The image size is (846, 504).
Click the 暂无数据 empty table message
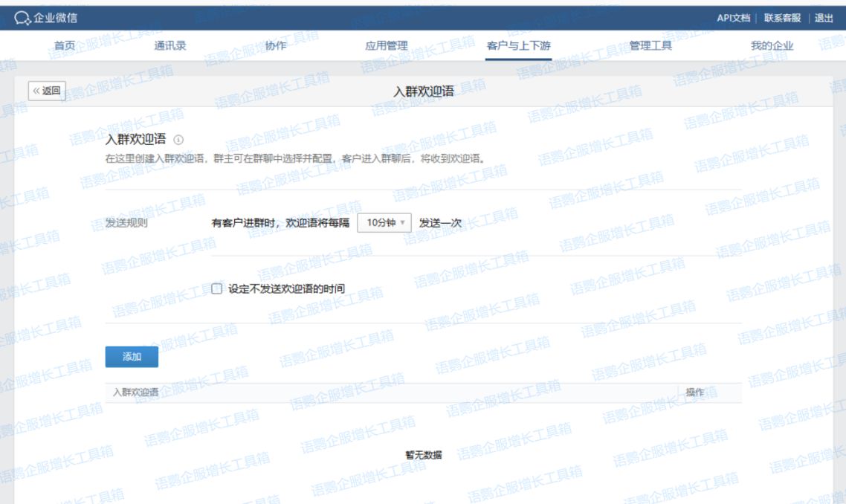click(x=424, y=455)
